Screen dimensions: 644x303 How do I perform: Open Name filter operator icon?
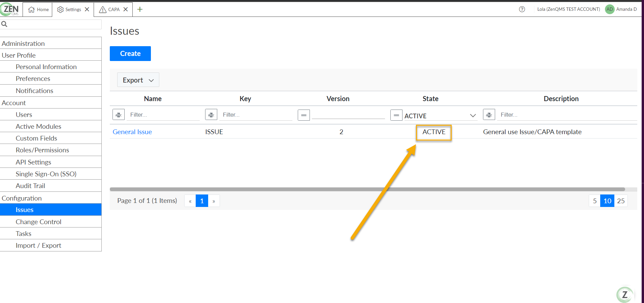click(119, 115)
